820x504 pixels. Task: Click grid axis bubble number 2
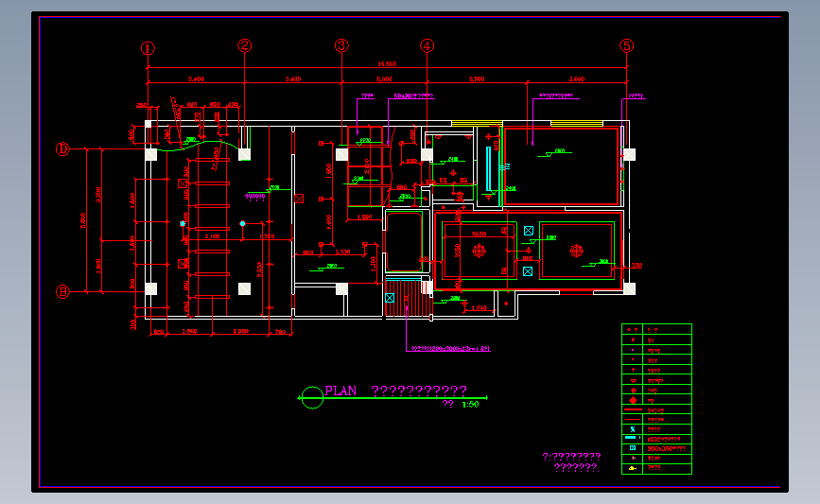244,46
